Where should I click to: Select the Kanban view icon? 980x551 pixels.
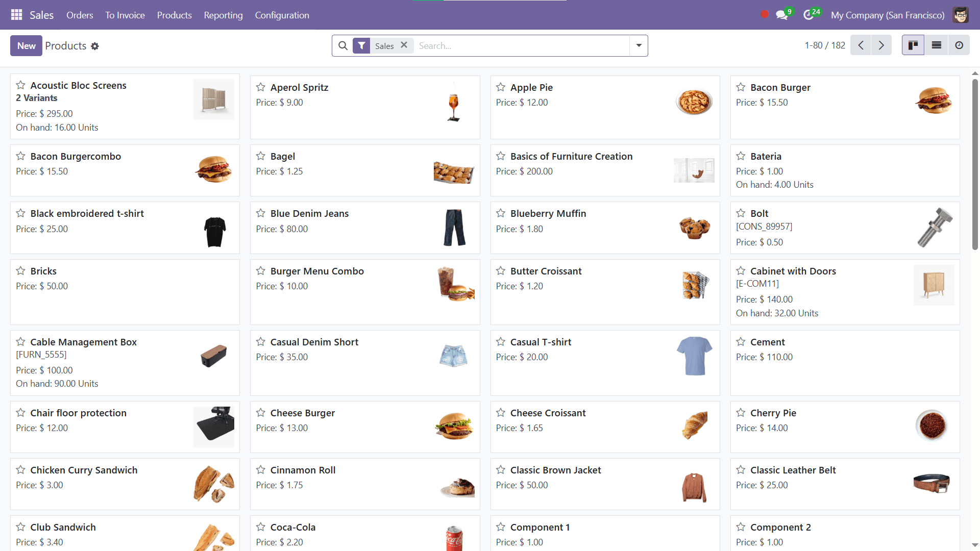[x=913, y=45]
